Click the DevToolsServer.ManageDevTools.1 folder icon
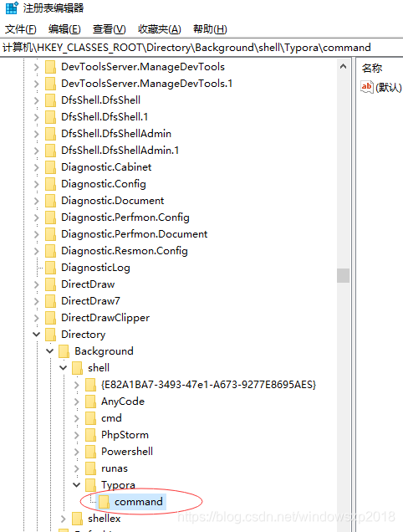The width and height of the screenshot is (403, 532). click(50, 84)
